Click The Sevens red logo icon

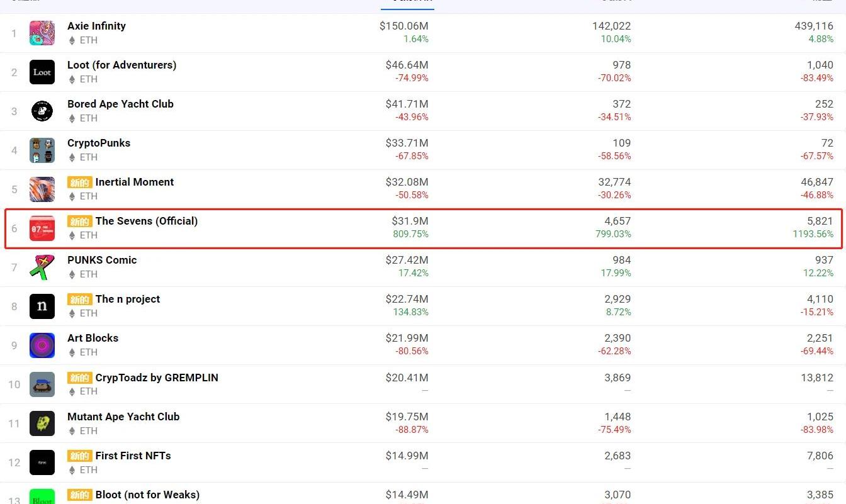coord(42,228)
